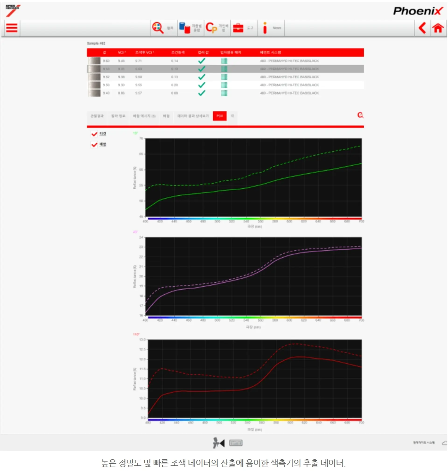
Task: Click the gray swatch of the 9.53 row
Action: [x=94, y=69]
